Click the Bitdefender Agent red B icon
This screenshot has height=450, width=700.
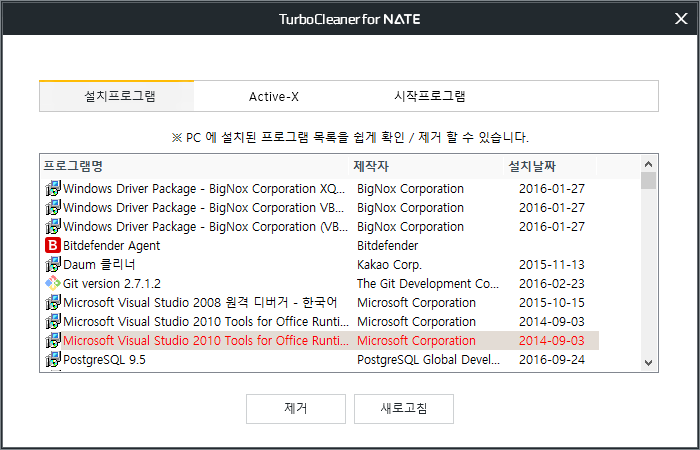coord(53,246)
